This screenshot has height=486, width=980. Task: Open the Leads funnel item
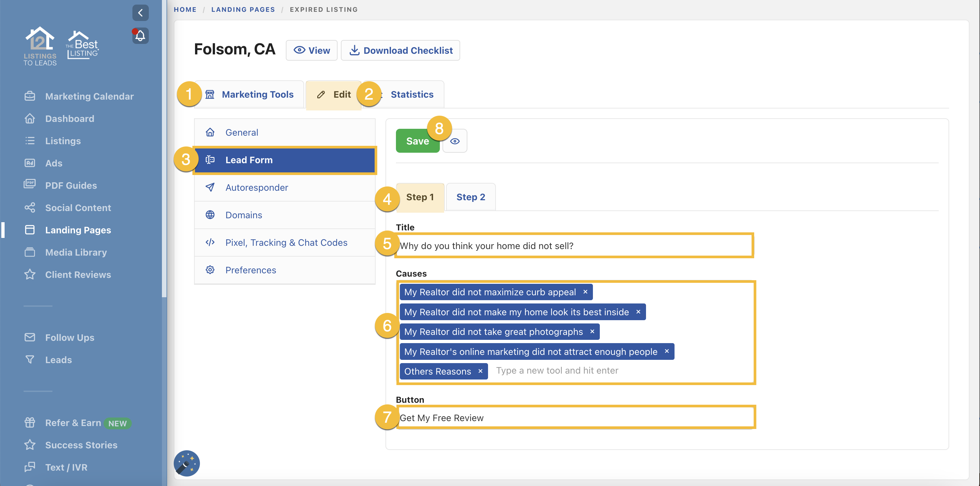coord(58,360)
